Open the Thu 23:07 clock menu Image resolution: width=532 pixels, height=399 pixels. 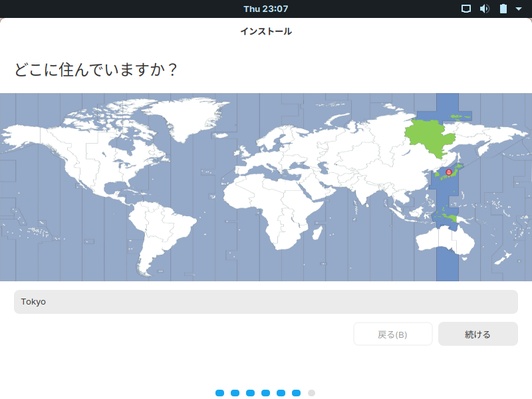pos(265,9)
